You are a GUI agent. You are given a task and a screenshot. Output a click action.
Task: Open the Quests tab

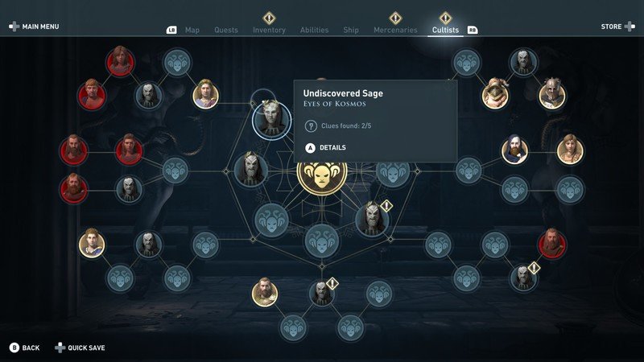[x=226, y=30]
